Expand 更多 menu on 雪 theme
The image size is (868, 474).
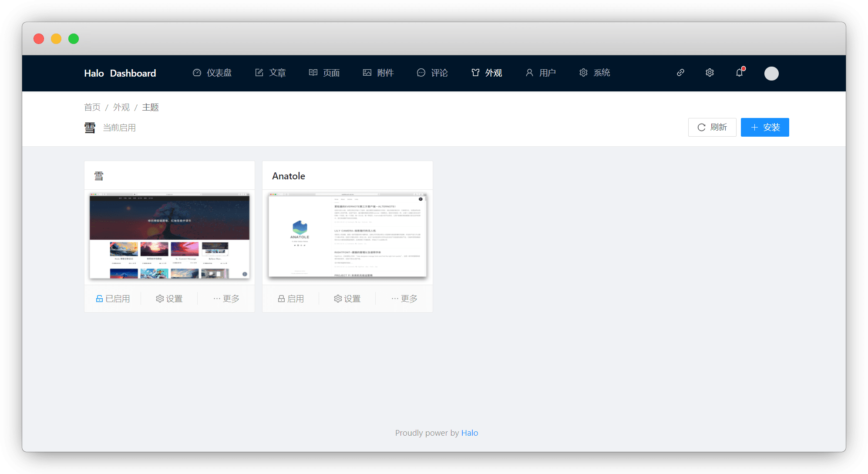tap(226, 299)
